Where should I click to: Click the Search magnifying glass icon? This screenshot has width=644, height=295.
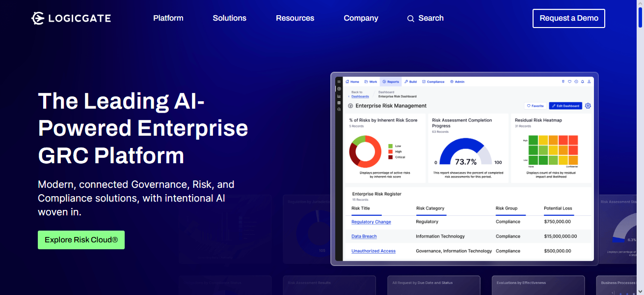point(410,19)
